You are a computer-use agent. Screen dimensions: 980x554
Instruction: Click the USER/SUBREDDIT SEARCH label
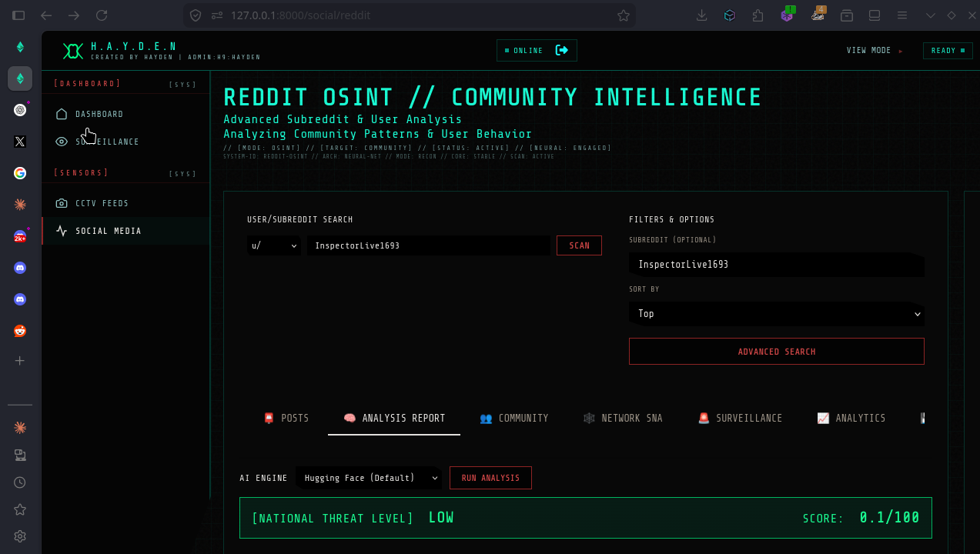pos(300,219)
